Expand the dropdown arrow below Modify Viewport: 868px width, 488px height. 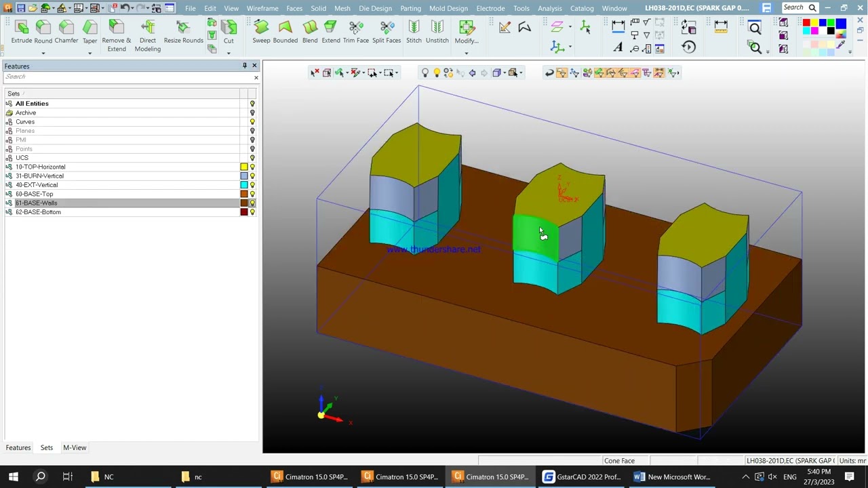(x=467, y=53)
